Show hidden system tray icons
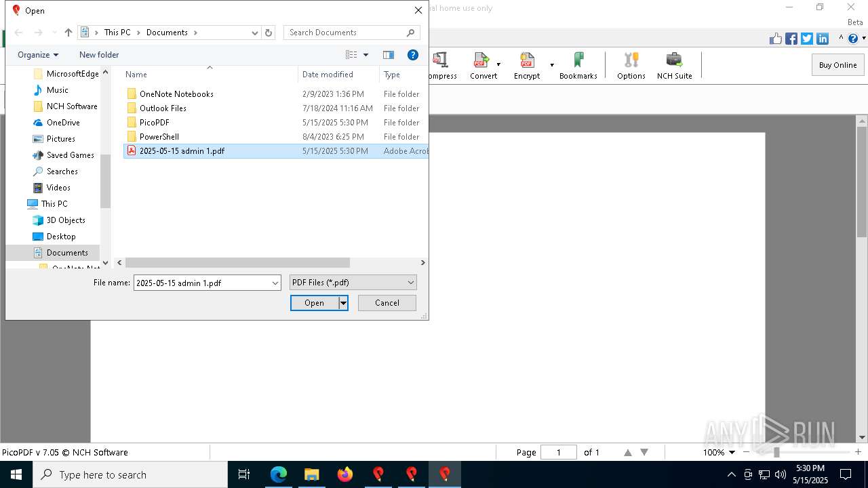Image resolution: width=868 pixels, height=488 pixels. pyautogui.click(x=731, y=474)
